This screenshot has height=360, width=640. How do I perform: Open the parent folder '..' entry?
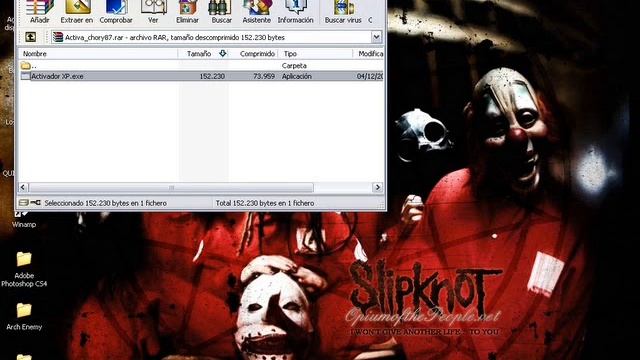pyautogui.click(x=29, y=65)
